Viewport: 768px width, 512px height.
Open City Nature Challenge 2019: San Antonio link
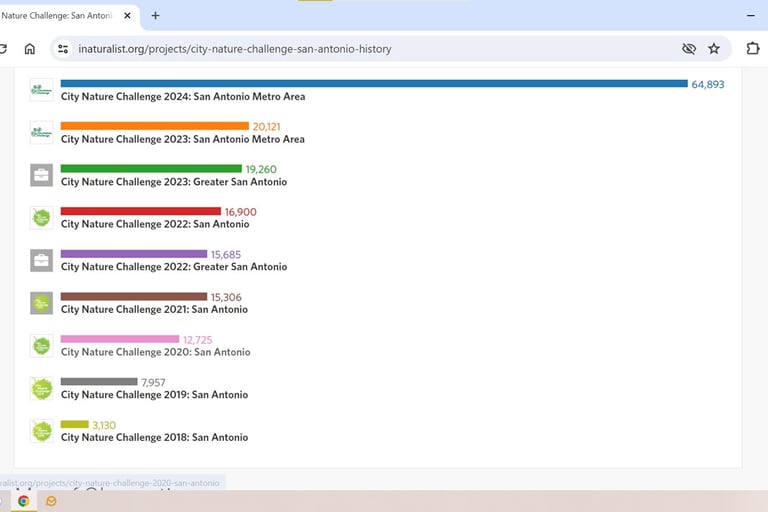[x=154, y=395]
